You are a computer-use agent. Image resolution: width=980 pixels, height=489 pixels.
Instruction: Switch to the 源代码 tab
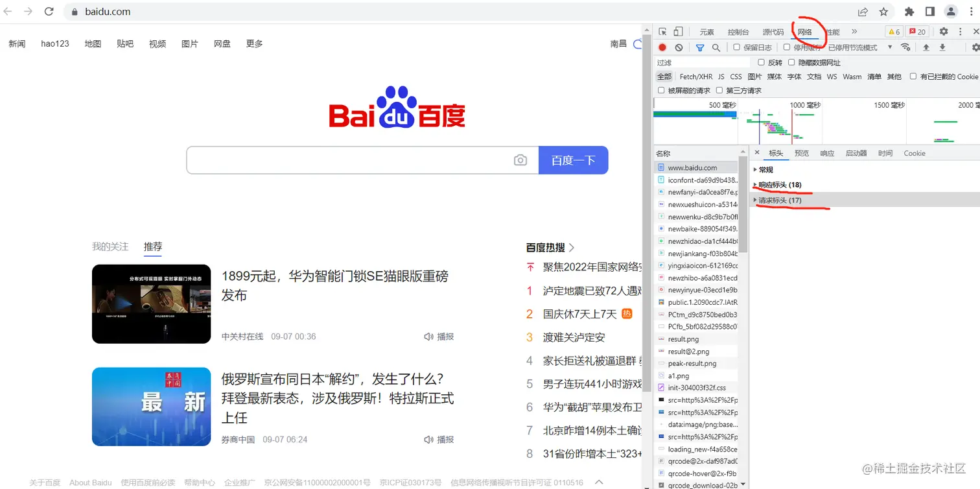(773, 32)
